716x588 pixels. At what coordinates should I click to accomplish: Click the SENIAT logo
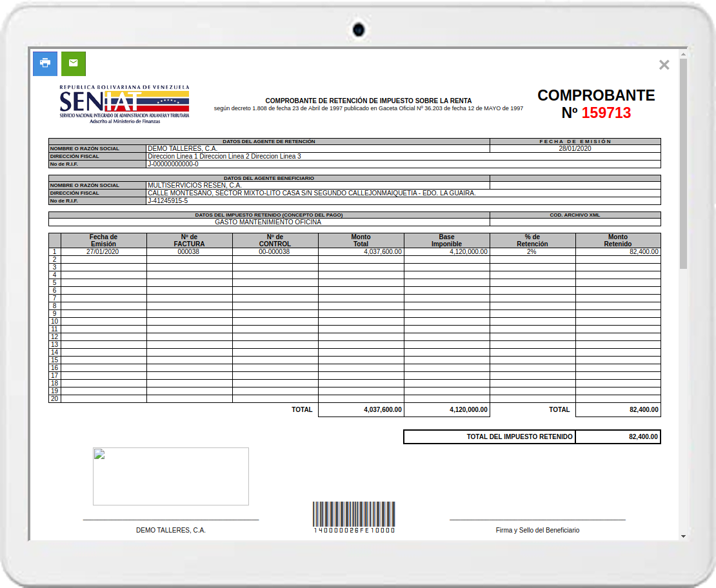[124, 104]
